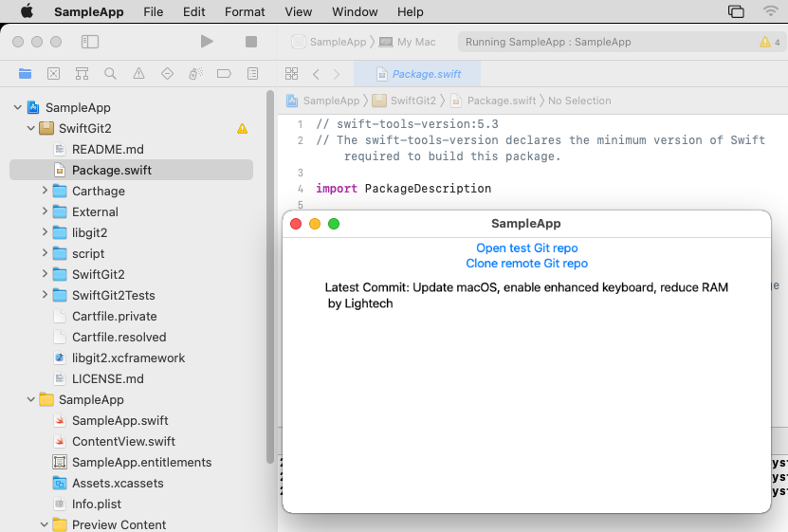Collapse the SwiftGit2 package group
The height and width of the screenshot is (532, 788).
pos(31,128)
